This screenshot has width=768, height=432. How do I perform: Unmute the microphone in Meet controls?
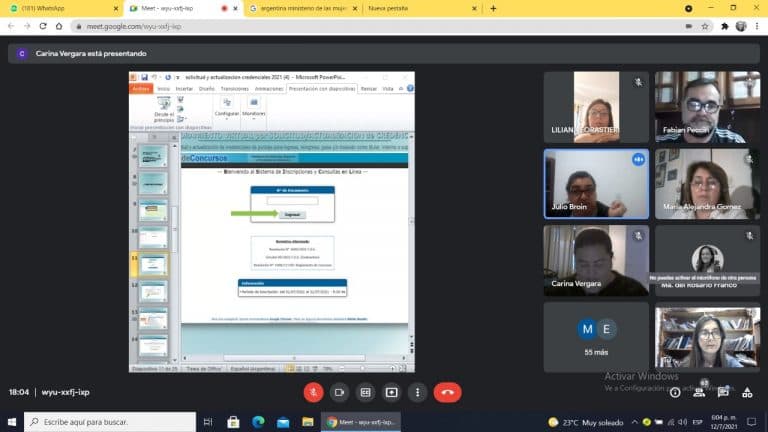click(x=313, y=392)
